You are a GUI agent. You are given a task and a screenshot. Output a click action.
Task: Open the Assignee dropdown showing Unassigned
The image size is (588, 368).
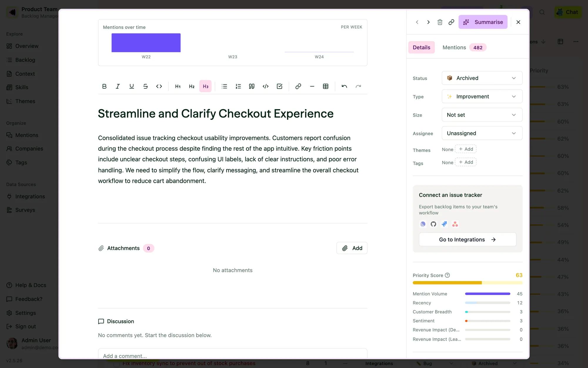click(482, 133)
